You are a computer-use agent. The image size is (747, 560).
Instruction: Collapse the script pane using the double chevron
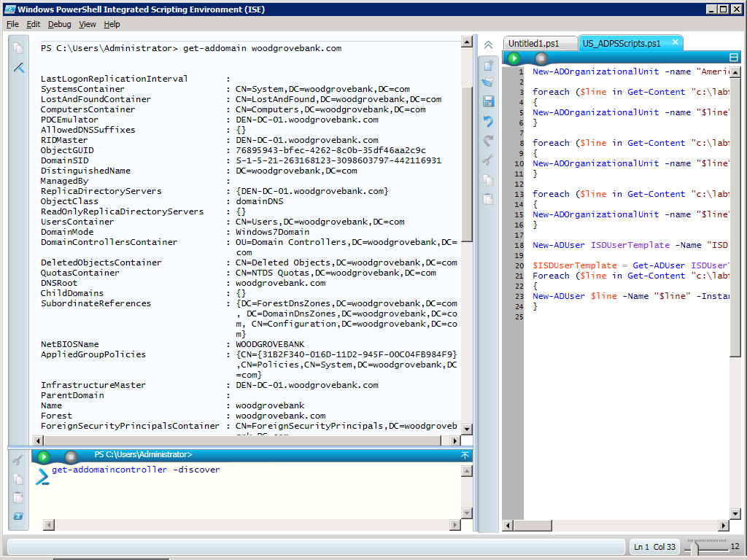(x=488, y=44)
